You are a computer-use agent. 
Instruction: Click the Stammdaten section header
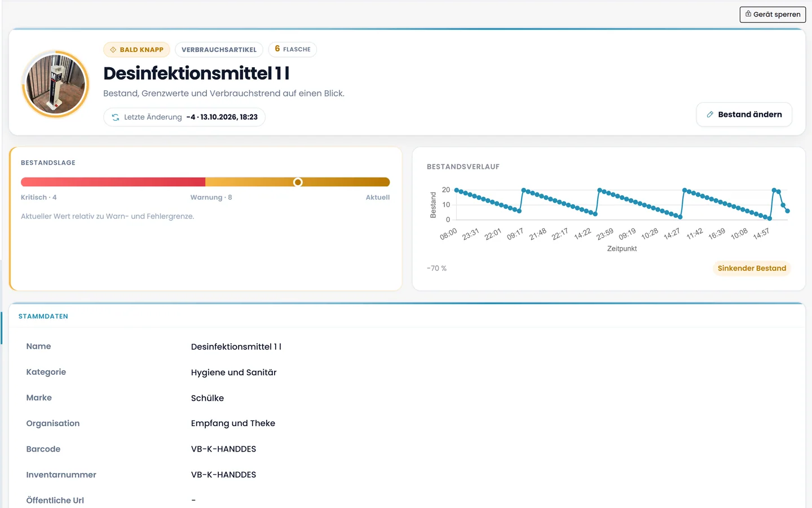(x=43, y=316)
